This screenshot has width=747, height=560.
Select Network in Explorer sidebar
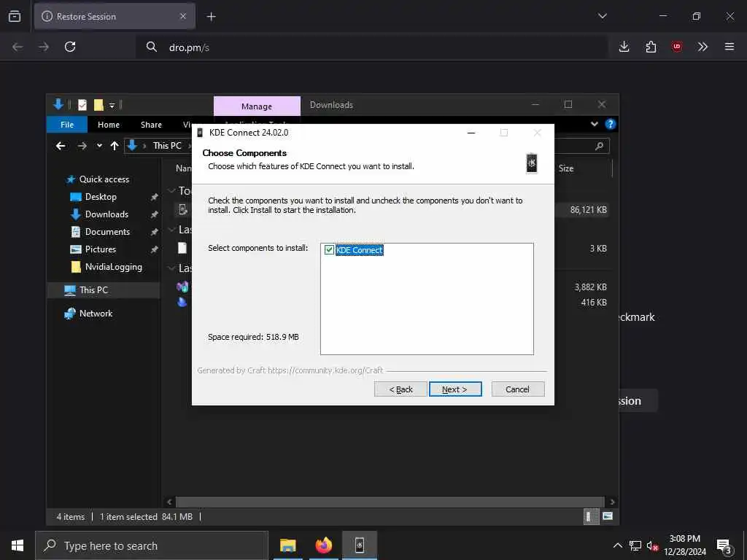pos(96,314)
